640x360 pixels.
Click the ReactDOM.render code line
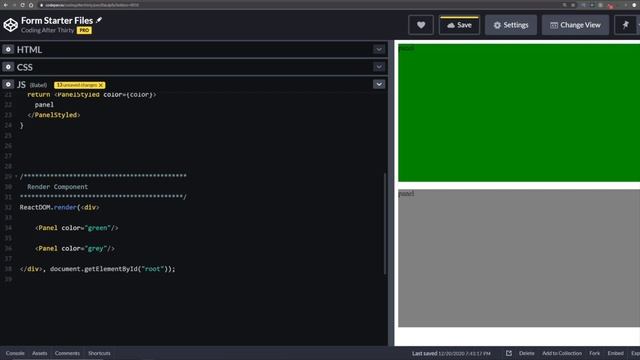(x=60, y=207)
